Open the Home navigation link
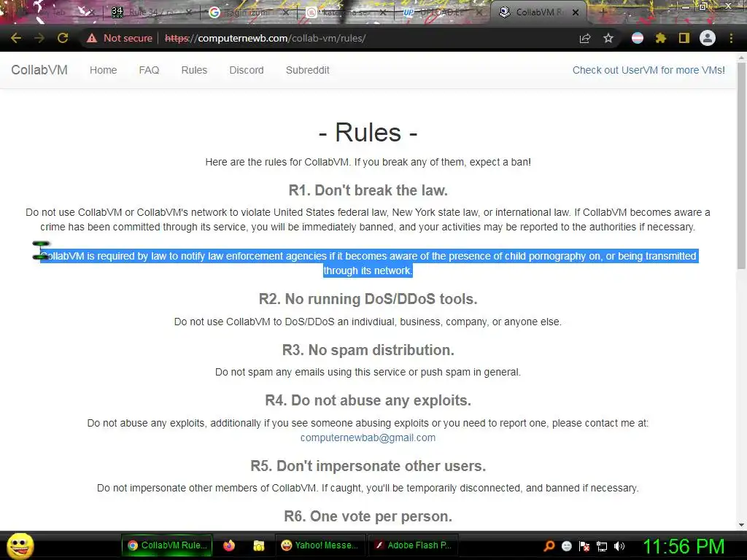This screenshot has height=560, width=747. 104,70
